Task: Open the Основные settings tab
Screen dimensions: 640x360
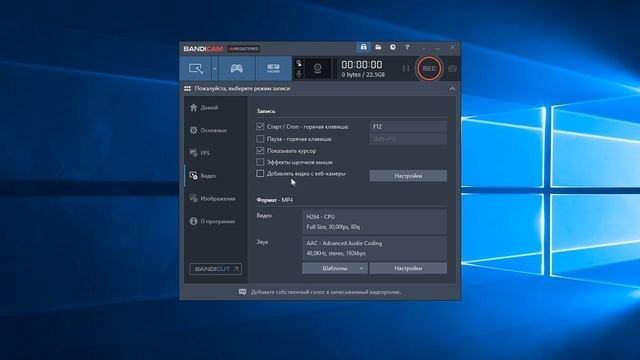Action: 216,130
